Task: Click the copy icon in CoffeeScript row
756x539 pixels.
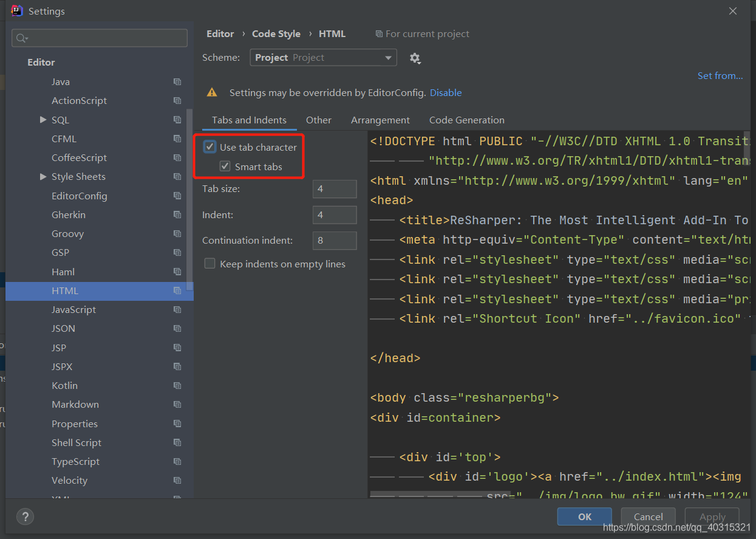Action: [177, 158]
